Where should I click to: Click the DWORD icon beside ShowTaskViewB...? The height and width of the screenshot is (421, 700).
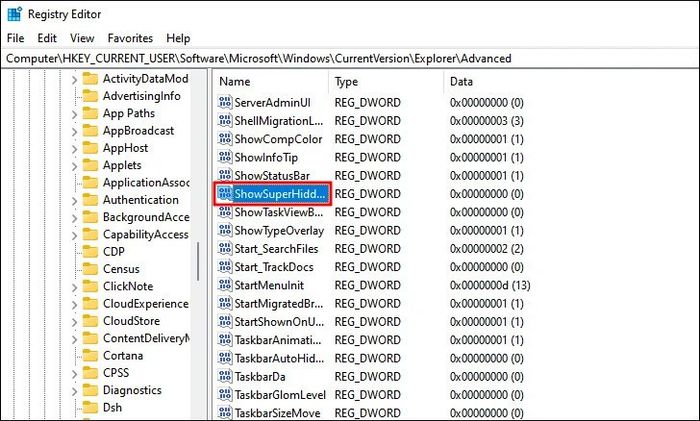click(x=225, y=212)
